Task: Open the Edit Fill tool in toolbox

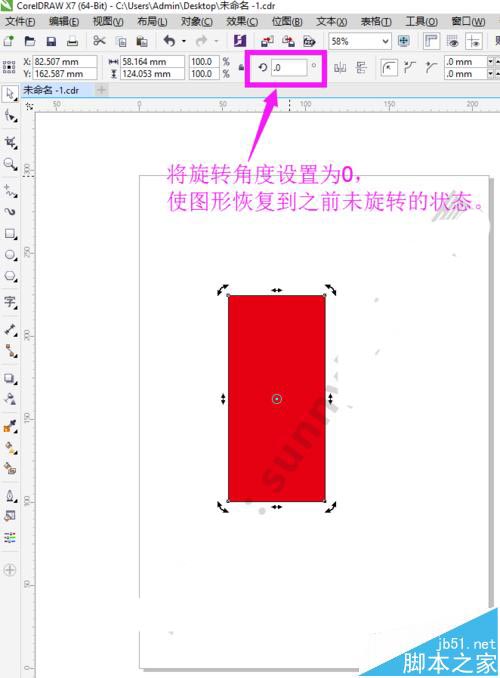Action: pos(10,516)
